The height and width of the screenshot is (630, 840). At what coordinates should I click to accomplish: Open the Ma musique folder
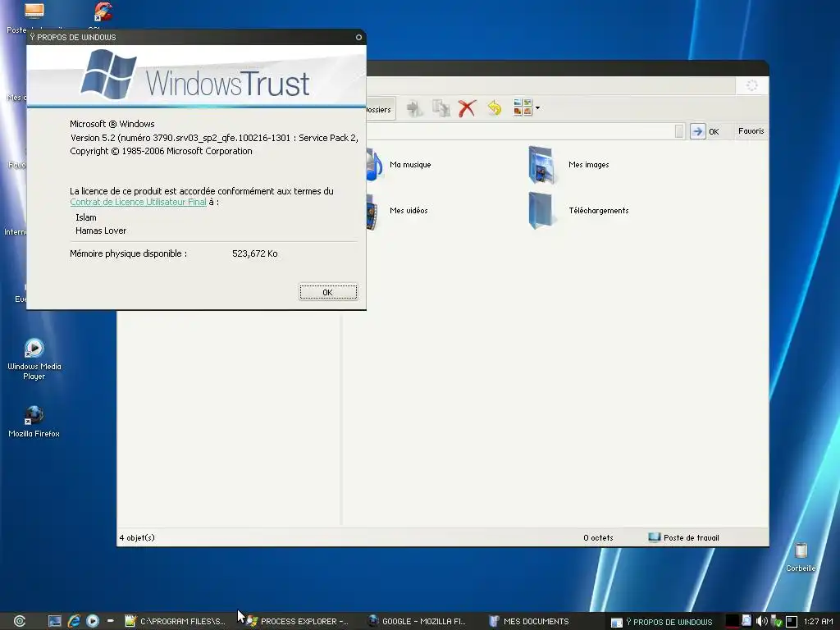tap(399, 164)
